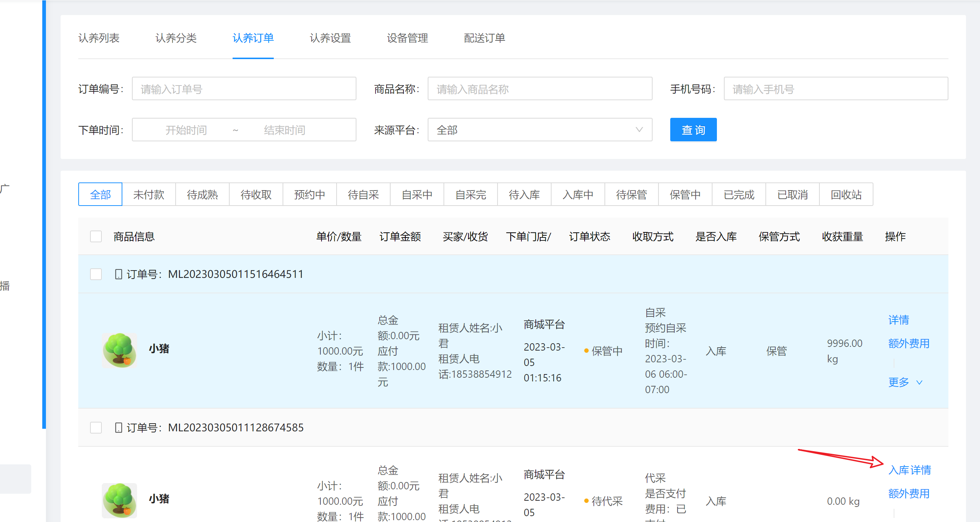
Task: Click the tree thumbnail of the second 小猪 order
Action: click(x=119, y=500)
